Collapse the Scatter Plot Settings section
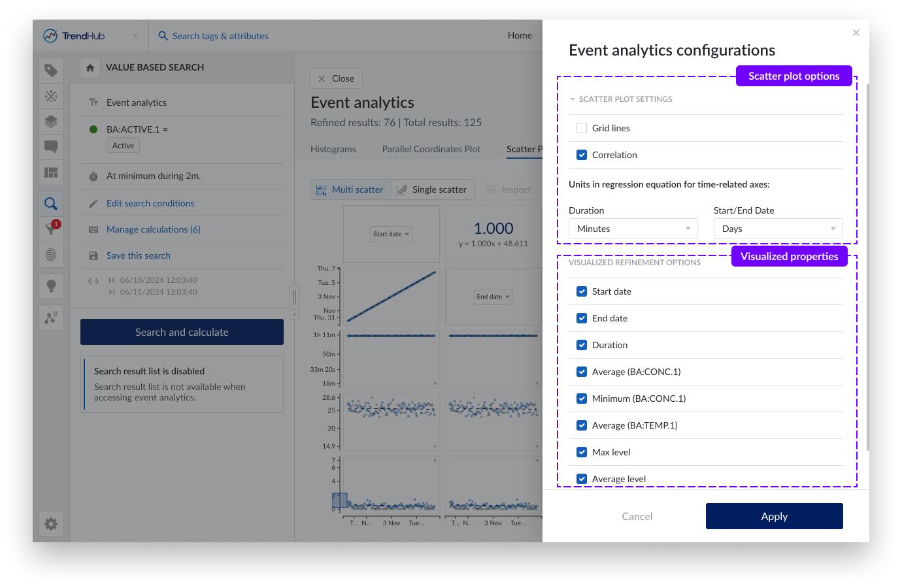The height and width of the screenshot is (588, 902). pos(573,99)
